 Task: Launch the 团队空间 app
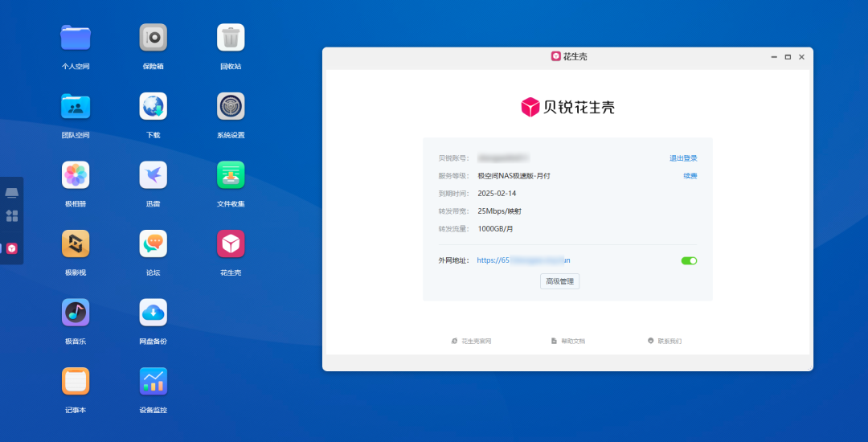point(76,106)
